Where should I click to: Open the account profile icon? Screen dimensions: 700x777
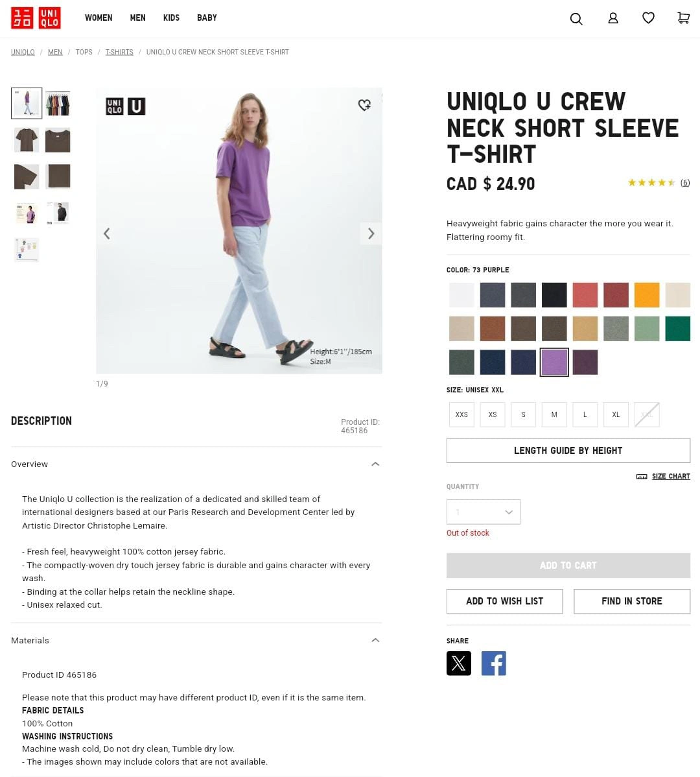click(x=613, y=18)
